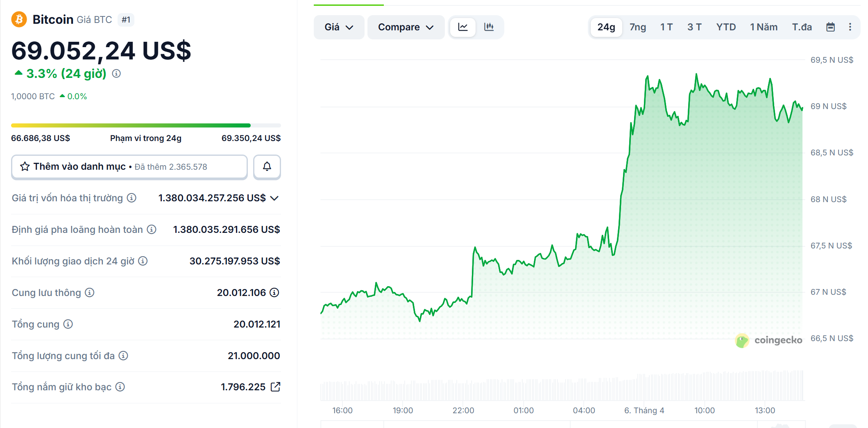Image resolution: width=868 pixels, height=428 pixels.
Task: Select the line chart view icon
Action: click(462, 27)
